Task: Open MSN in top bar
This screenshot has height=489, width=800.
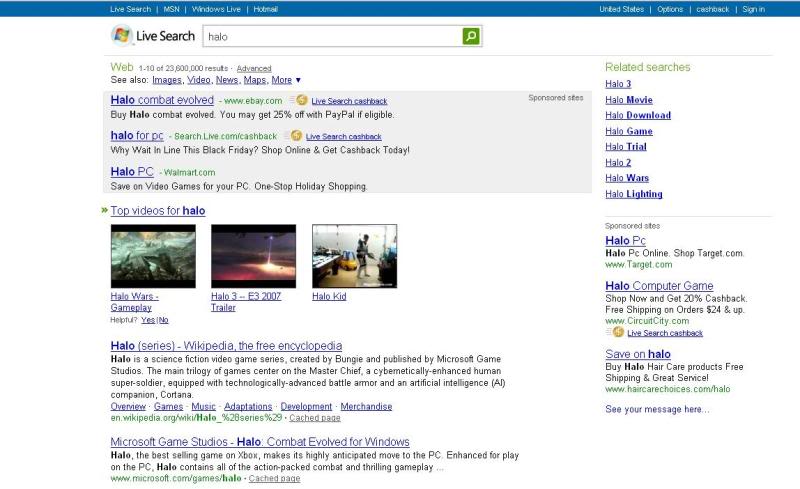Action: click(171, 9)
